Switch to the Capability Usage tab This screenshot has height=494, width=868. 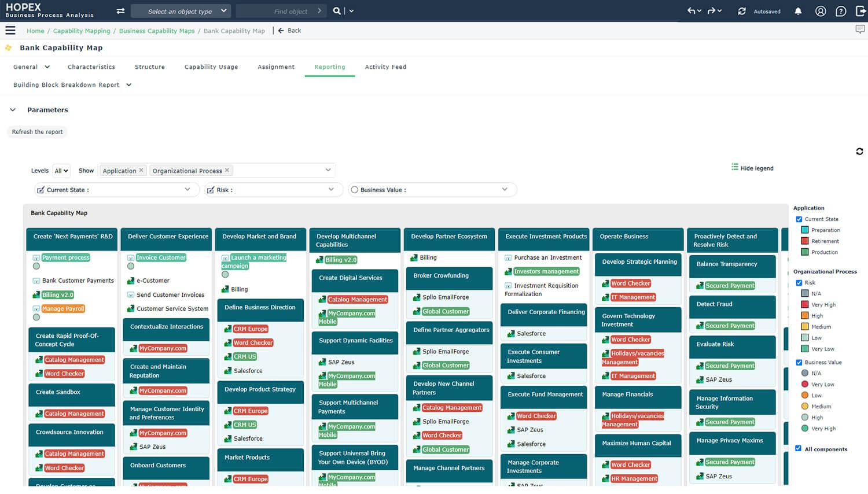coord(211,67)
